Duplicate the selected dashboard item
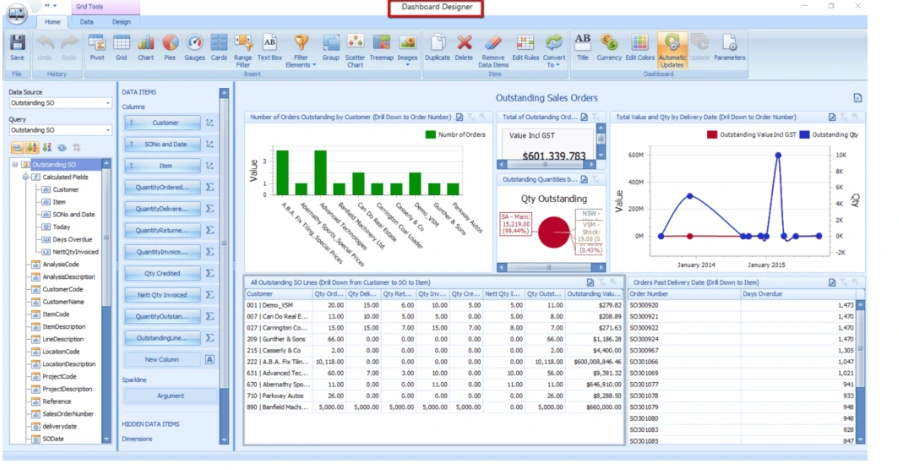The height and width of the screenshot is (470, 899). click(x=437, y=47)
